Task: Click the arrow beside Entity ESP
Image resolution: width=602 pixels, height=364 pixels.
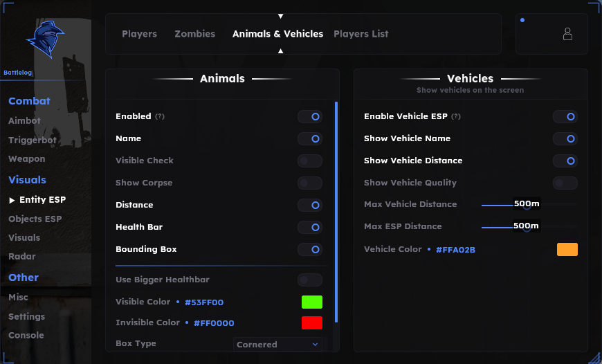Action: coord(12,200)
